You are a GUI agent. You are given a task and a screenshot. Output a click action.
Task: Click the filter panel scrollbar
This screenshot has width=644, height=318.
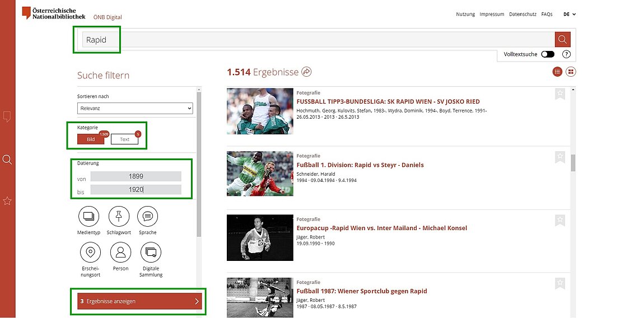[x=199, y=165]
